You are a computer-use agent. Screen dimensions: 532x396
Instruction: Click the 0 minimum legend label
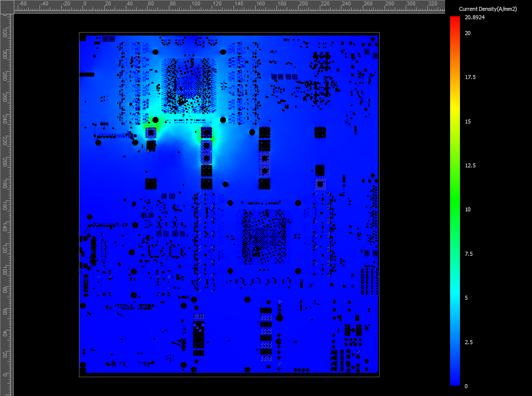pos(466,386)
